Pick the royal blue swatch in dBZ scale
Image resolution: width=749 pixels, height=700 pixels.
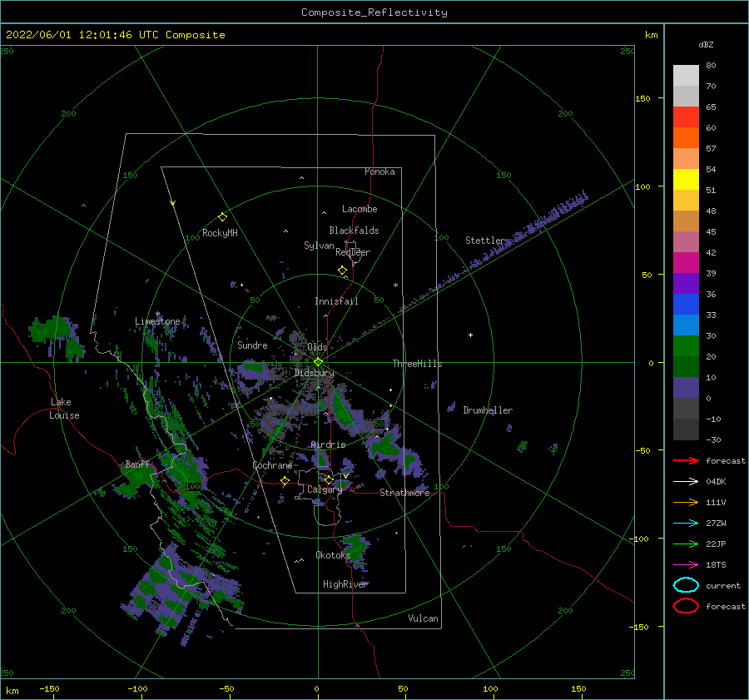(x=686, y=305)
